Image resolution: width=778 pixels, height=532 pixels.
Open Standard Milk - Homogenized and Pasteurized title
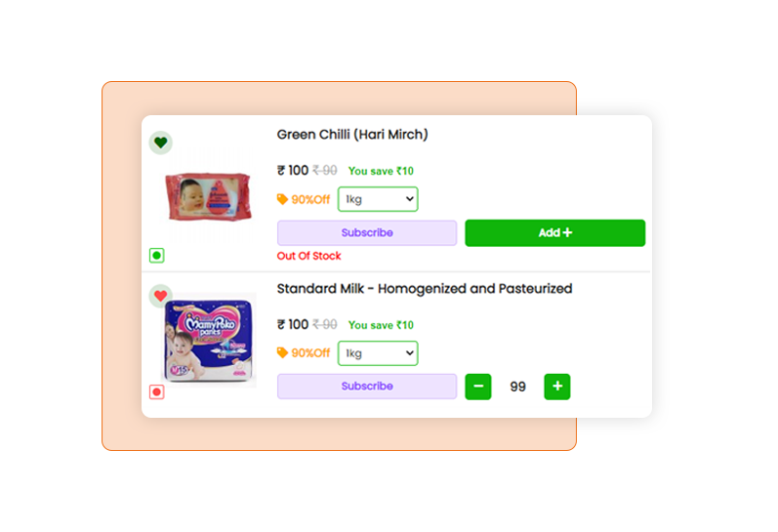425,289
